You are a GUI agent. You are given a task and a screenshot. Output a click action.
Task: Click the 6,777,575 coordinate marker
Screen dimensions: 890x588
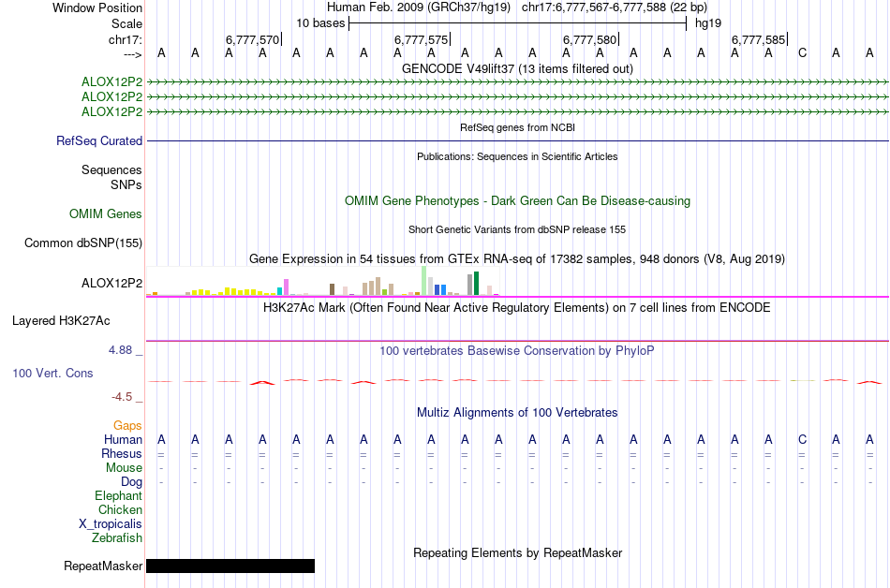[422, 39]
